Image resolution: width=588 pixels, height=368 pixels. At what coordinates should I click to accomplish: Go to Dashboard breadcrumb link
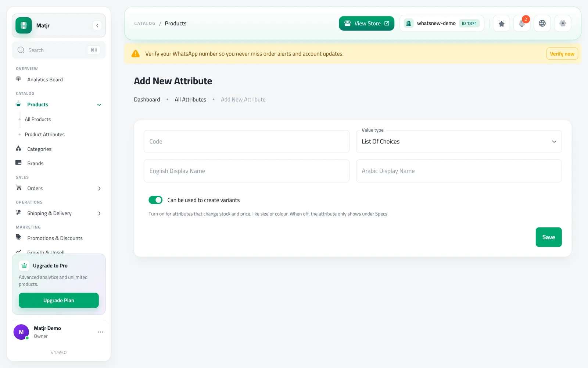[147, 99]
